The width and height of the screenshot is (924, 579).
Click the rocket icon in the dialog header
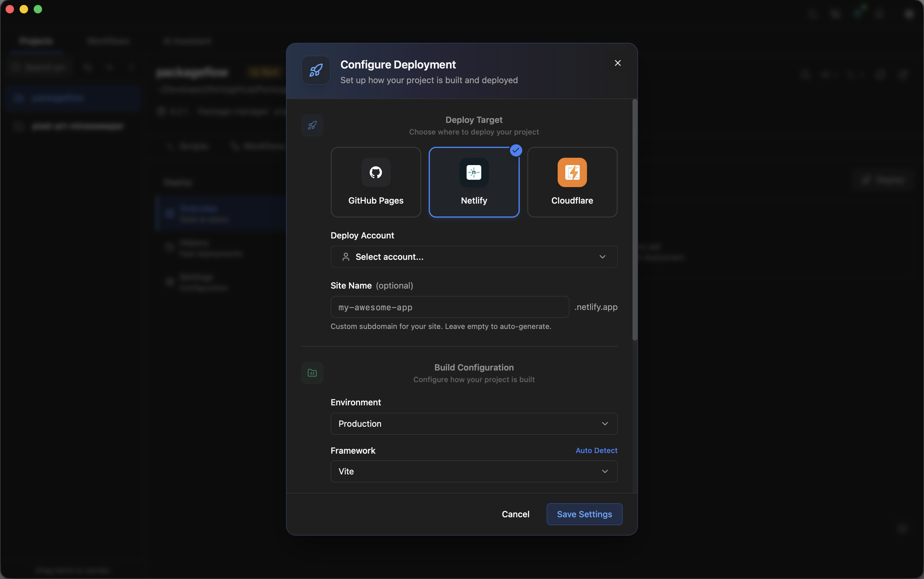pos(316,70)
